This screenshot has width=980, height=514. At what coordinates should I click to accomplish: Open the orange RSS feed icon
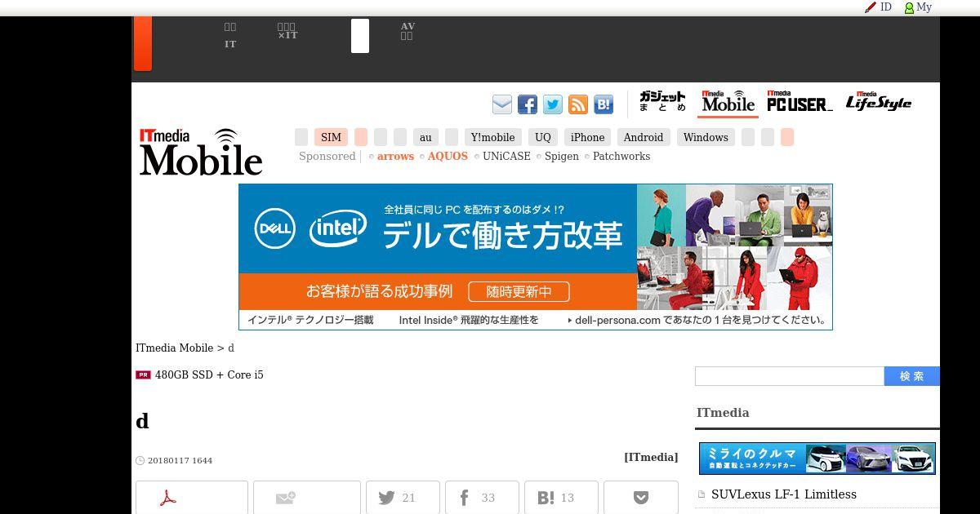(x=578, y=104)
